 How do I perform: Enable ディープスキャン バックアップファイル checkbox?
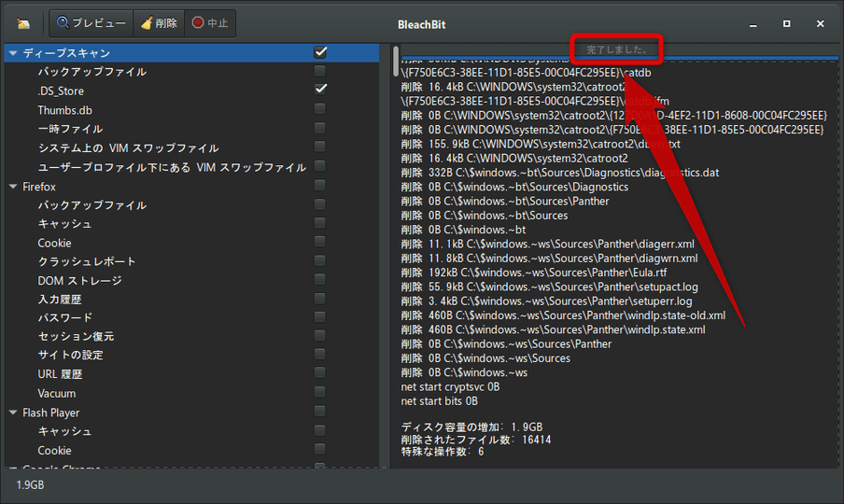(x=319, y=71)
